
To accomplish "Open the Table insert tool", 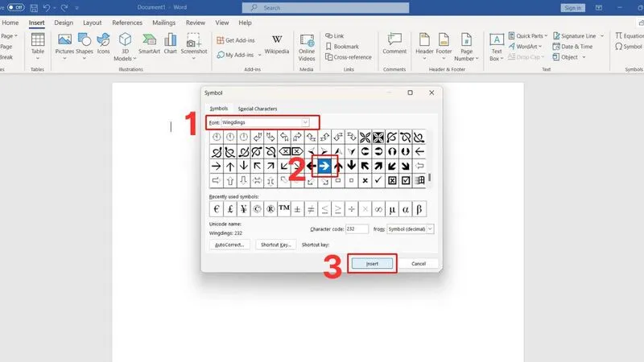I will point(37,47).
